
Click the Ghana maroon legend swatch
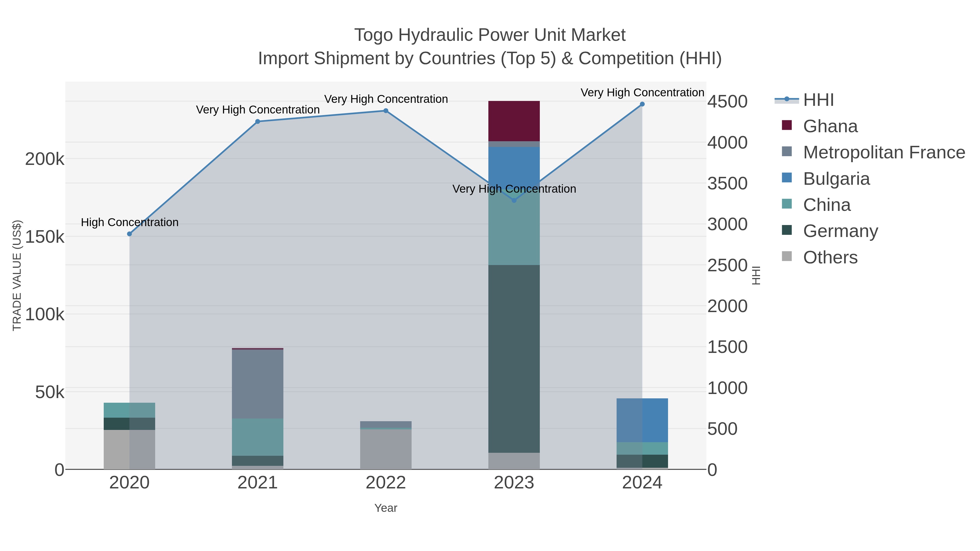[787, 125]
